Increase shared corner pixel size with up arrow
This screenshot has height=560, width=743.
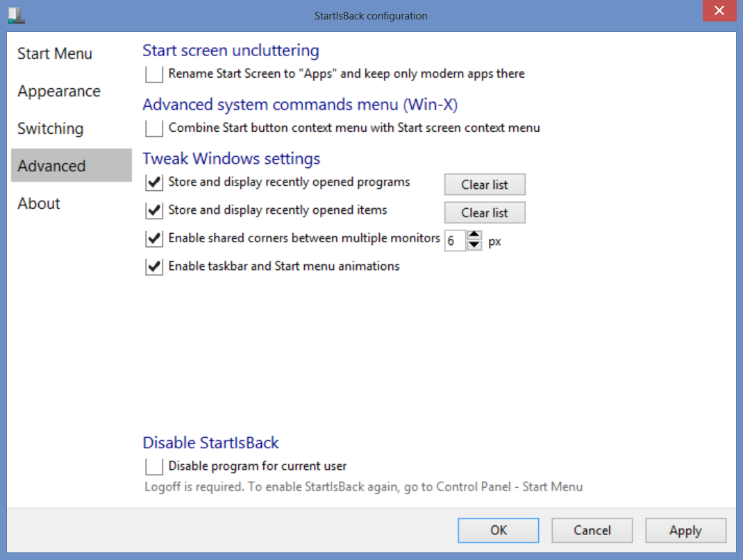point(474,235)
